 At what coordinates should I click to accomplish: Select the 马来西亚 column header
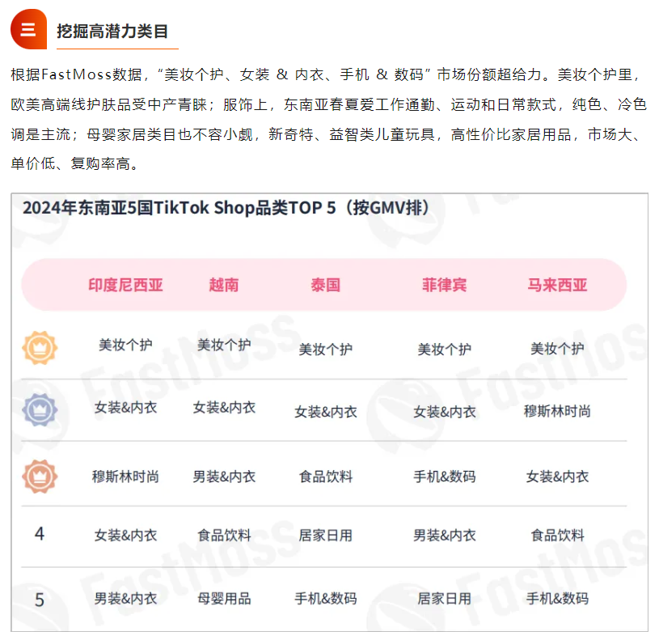[x=557, y=286]
